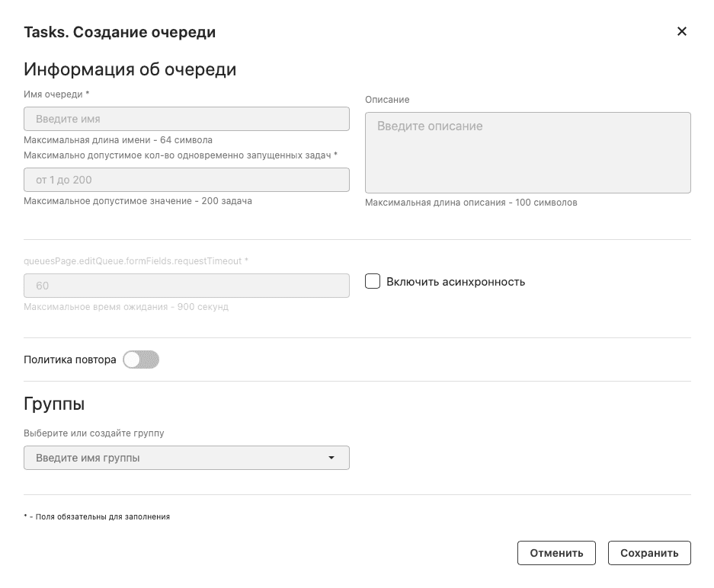714x588 pixels.
Task: Click the dropdown chevron in the Группы section
Action: [331, 458]
